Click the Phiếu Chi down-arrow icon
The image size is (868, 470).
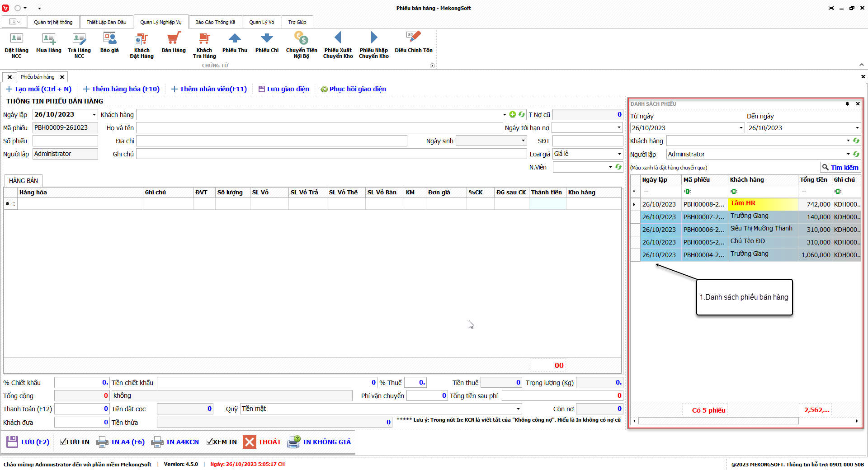tap(267, 38)
